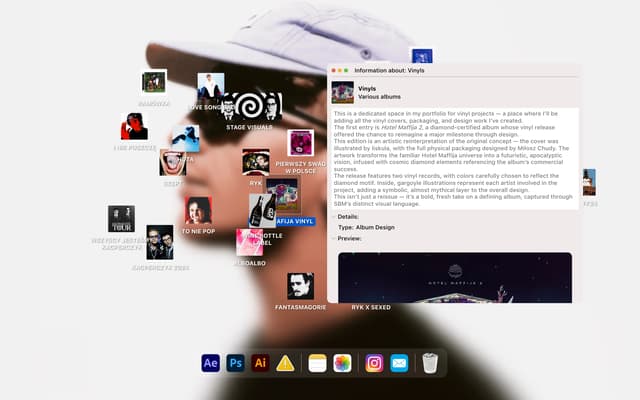
Task: Click the Vinyls thumbnail in the info window
Action: [x=342, y=92]
